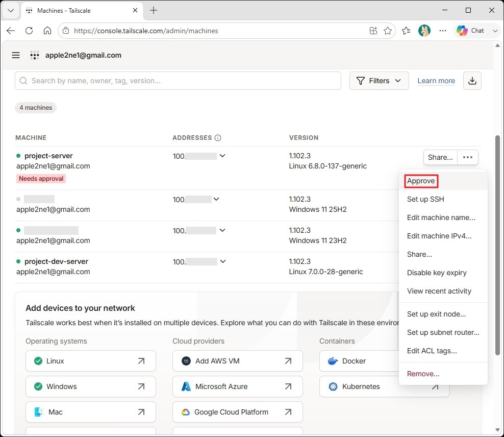
Task: Click the Microsoft Azure provider card
Action: [x=238, y=386]
